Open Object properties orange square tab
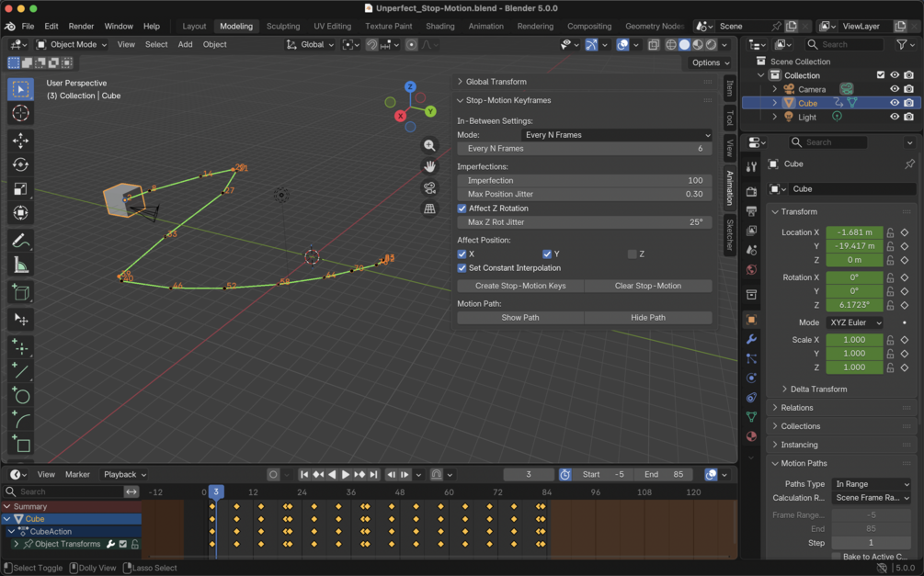The height and width of the screenshot is (576, 924). click(x=751, y=320)
